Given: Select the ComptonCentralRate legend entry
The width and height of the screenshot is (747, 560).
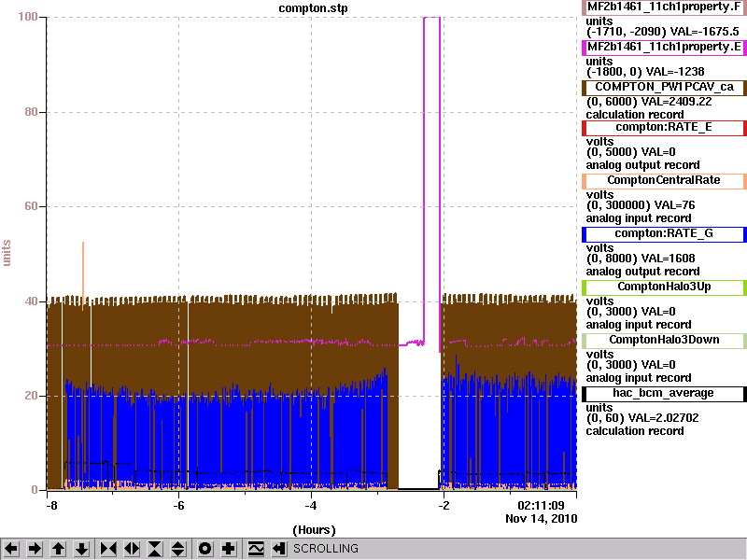Looking at the screenshot, I should pos(664,180).
